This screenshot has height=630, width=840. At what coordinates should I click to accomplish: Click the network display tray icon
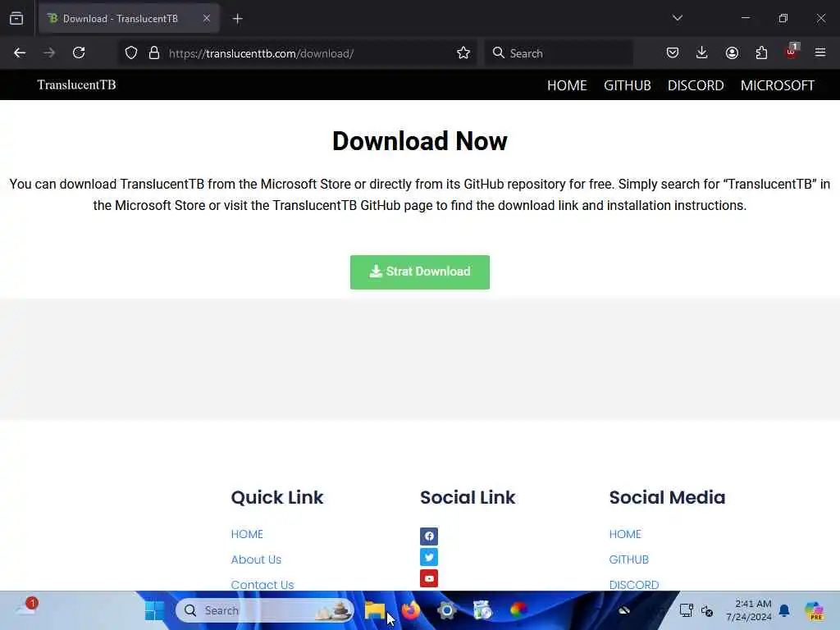coord(686,610)
